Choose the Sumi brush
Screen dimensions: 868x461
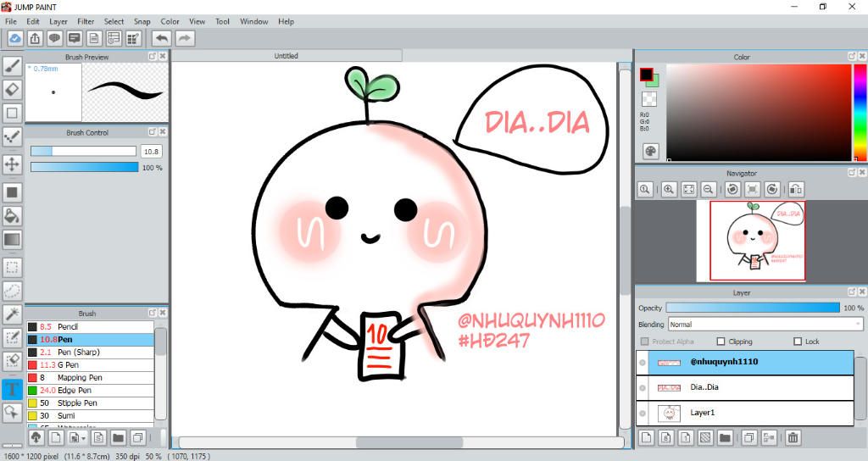pyautogui.click(x=90, y=415)
